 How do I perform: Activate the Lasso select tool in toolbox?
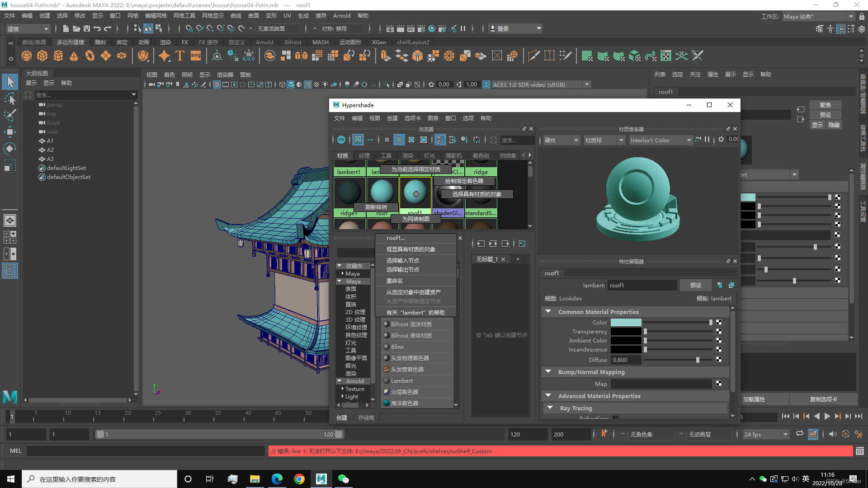(10, 99)
